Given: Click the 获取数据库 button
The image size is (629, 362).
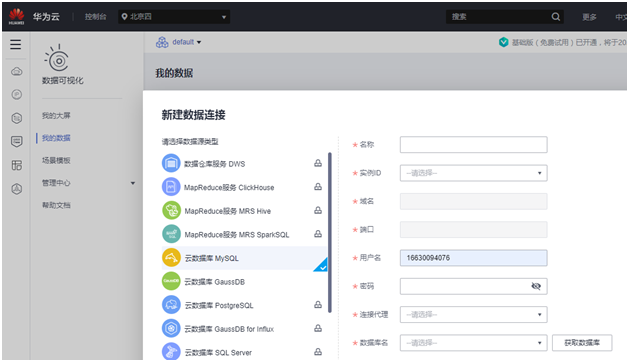Looking at the screenshot, I should coord(582,343).
